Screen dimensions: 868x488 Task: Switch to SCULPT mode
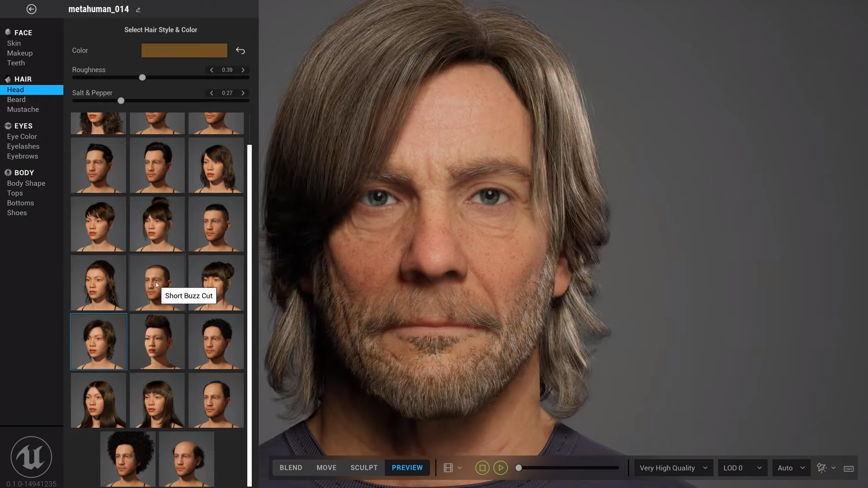(364, 468)
